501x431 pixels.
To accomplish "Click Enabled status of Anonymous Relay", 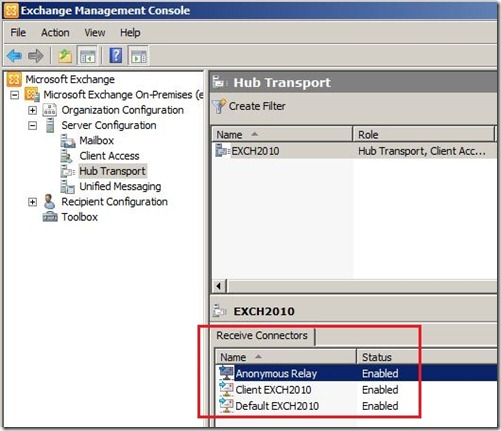I will click(x=380, y=373).
